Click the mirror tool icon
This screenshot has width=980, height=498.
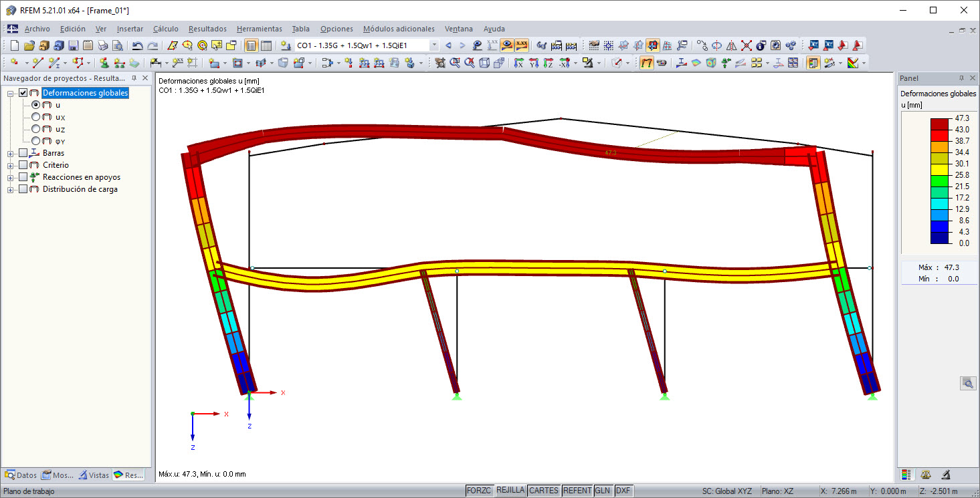pos(731,45)
